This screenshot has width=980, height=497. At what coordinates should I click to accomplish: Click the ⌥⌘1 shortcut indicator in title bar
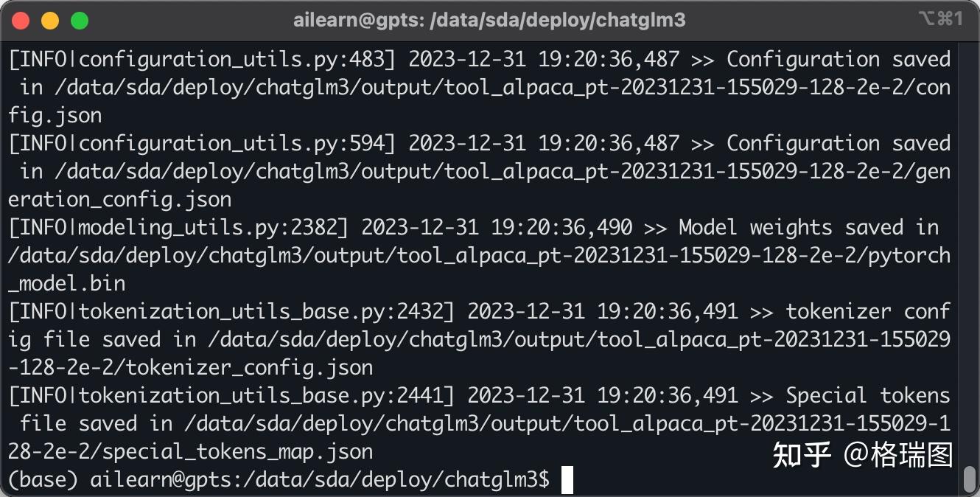point(941,20)
